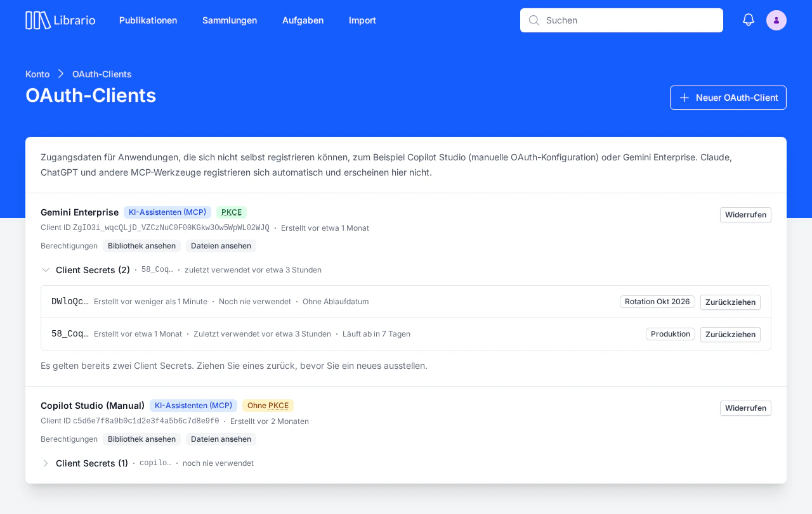Viewport: 812px width, 514px height.
Task: Open the user avatar menu
Action: [x=776, y=20]
